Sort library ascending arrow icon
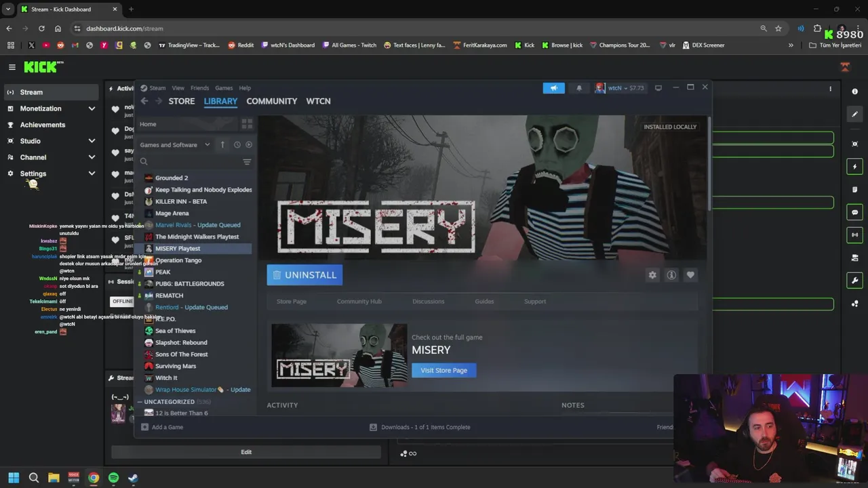The width and height of the screenshot is (868, 488). click(x=222, y=144)
